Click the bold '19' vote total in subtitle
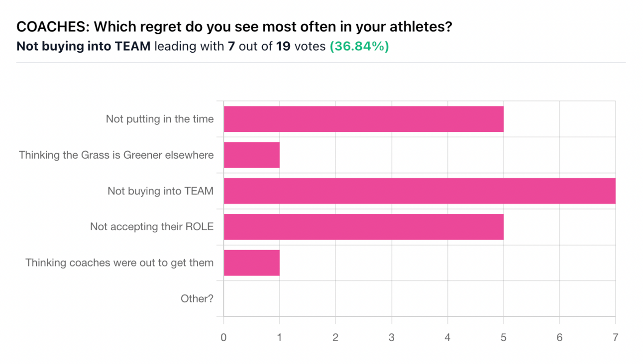The image size is (643, 364). pos(283,46)
